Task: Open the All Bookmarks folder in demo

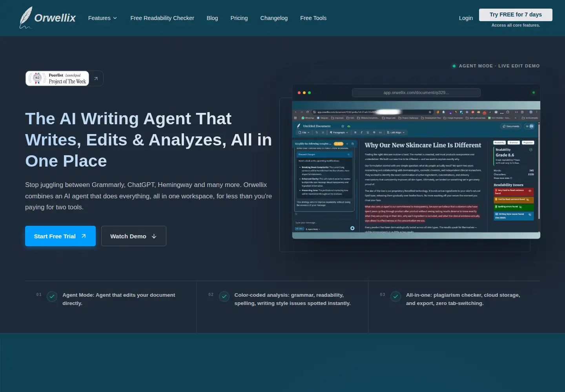Action: point(530,118)
